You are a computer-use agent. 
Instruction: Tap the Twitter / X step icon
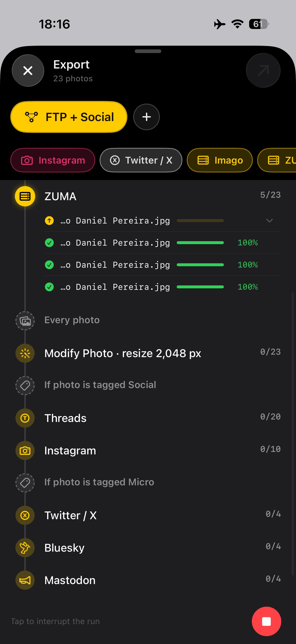[x=25, y=515]
